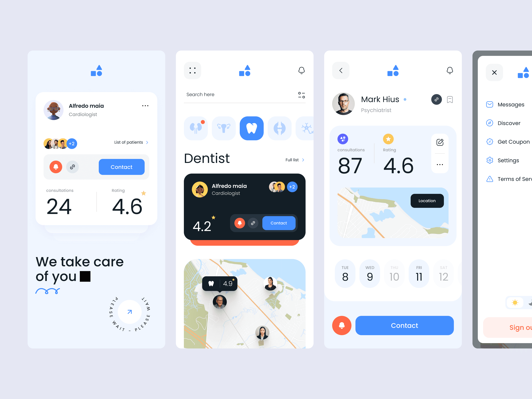
Task: Select Settings from the side navigation menu
Action: pyautogui.click(x=507, y=161)
